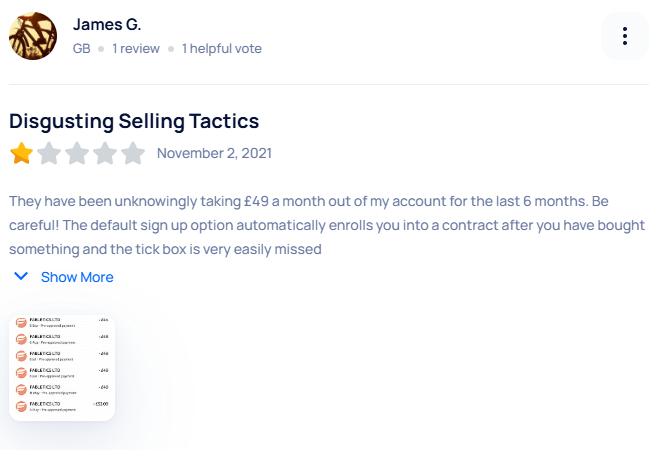The height and width of the screenshot is (450, 660).
Task: Click the November 2, 2021 date
Action: 214,154
